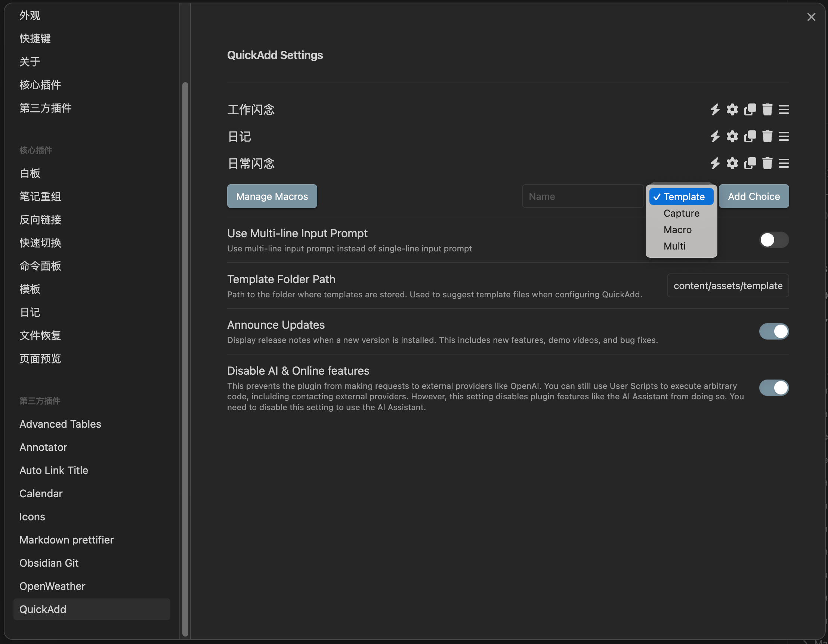Delete the 工作闪念 choice

pyautogui.click(x=767, y=109)
